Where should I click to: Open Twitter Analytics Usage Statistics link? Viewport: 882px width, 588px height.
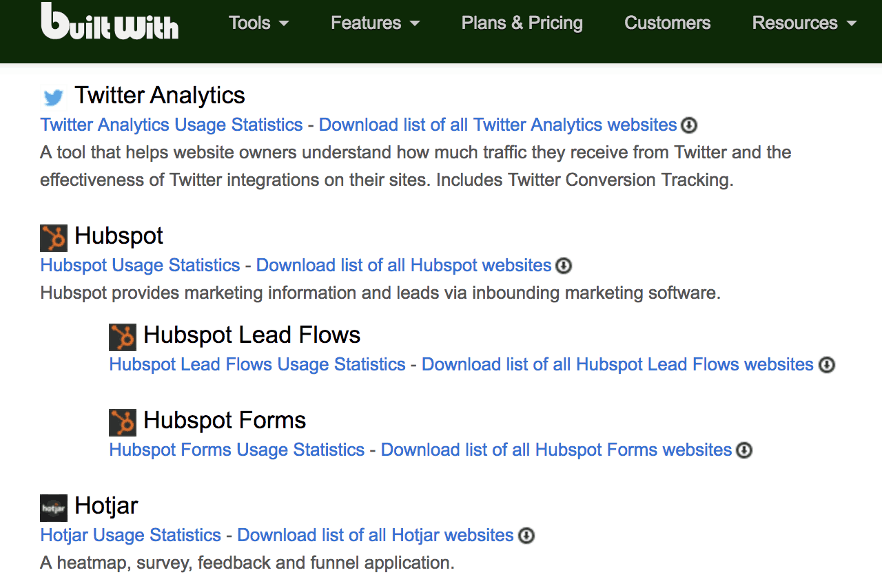pyautogui.click(x=172, y=125)
